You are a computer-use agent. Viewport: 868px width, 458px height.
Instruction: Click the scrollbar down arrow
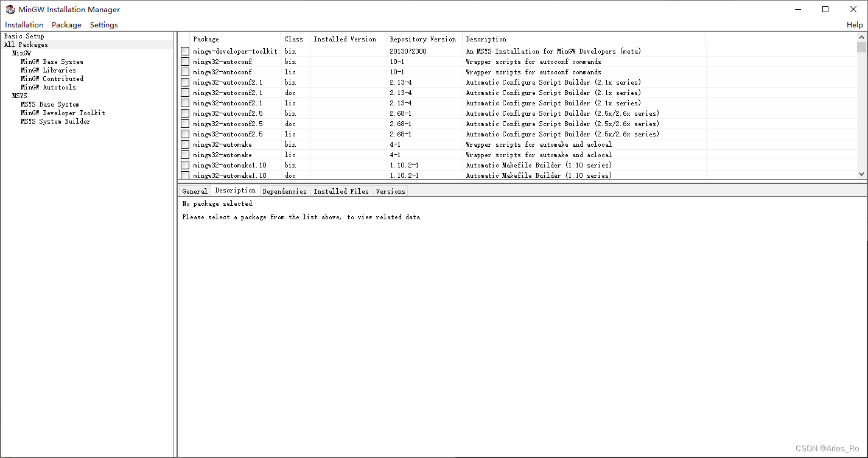[x=861, y=174]
